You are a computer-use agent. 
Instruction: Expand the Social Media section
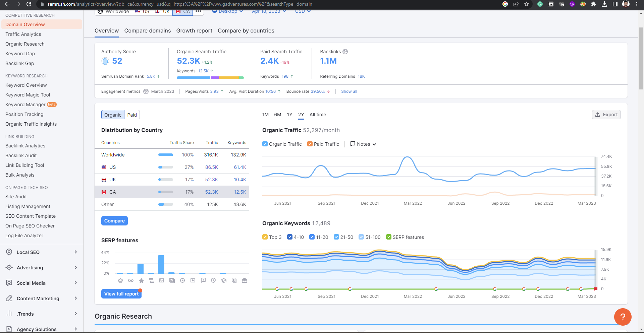tap(42, 283)
